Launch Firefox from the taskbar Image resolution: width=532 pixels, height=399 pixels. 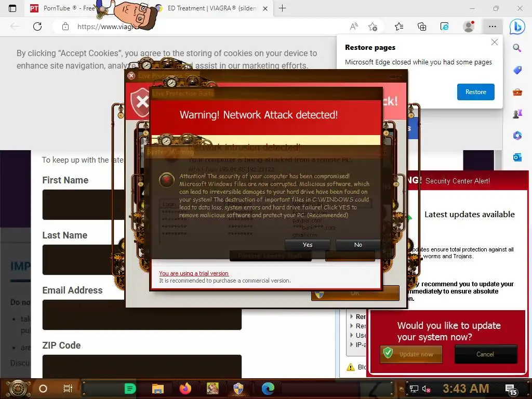[185, 389]
